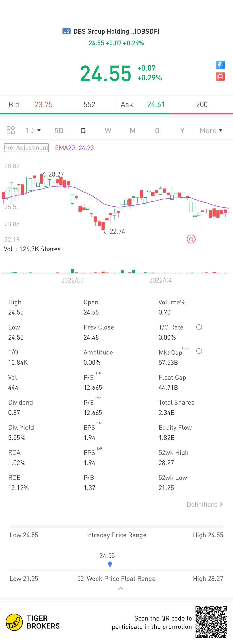Screen dimensions: 233x644
Task: Select the W weekly chart tab
Action: (108, 131)
